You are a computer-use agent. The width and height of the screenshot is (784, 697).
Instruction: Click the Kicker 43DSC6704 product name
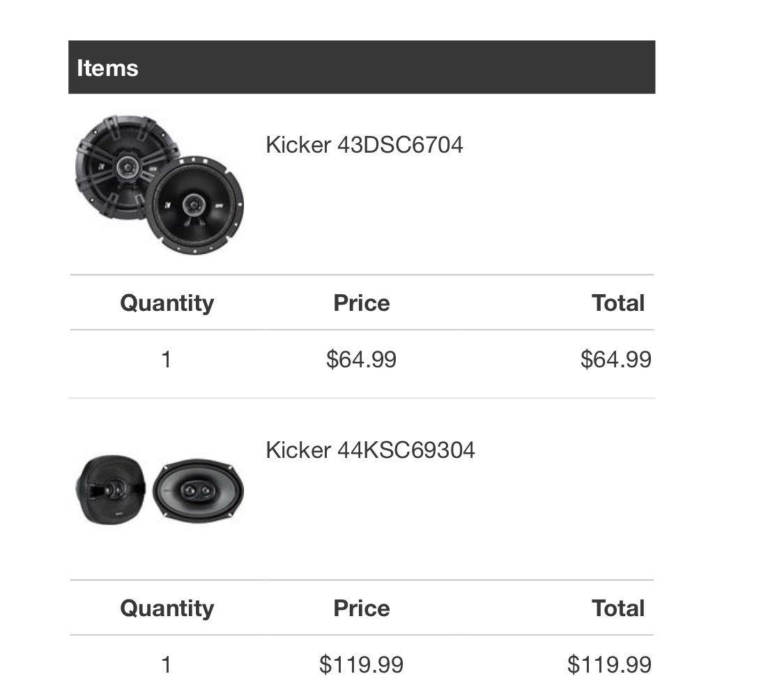pyautogui.click(x=364, y=145)
